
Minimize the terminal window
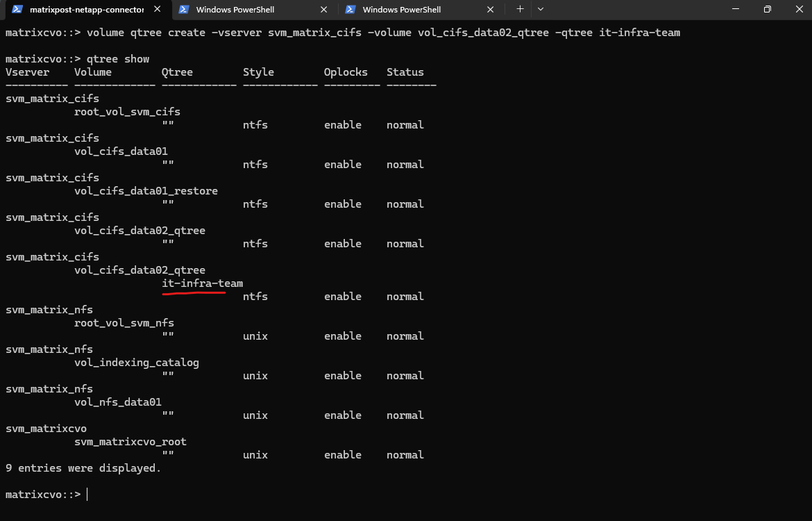tap(734, 9)
